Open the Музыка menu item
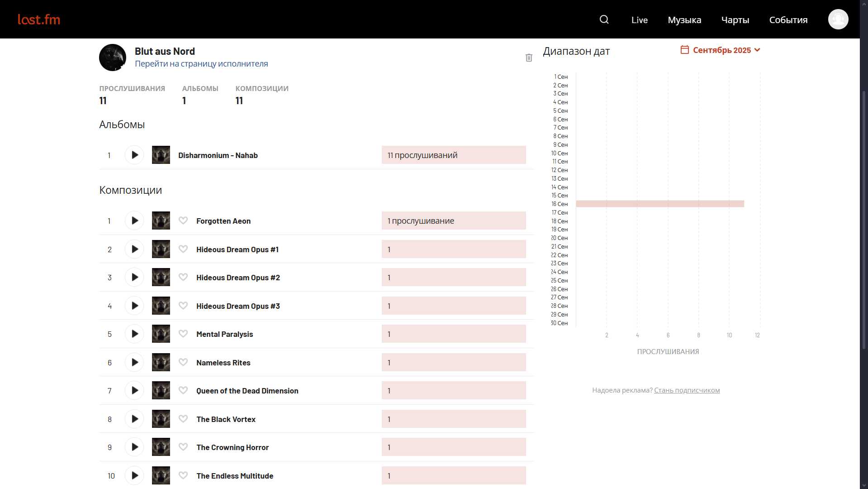The height and width of the screenshot is (489, 868). (x=684, y=20)
